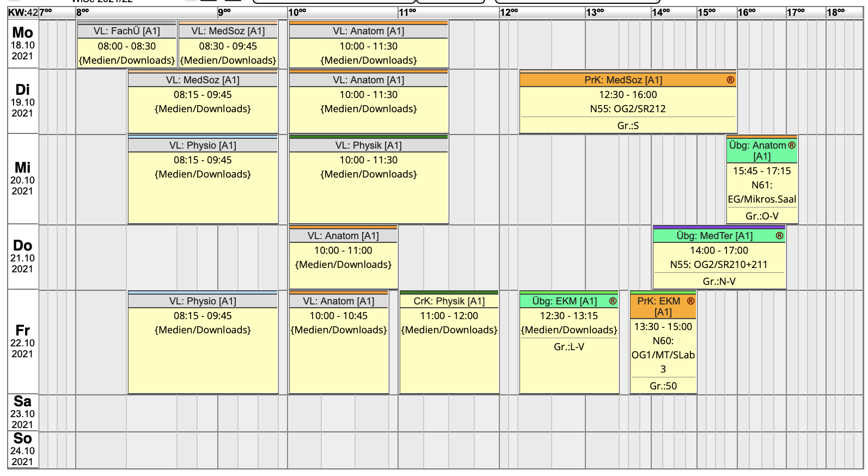This screenshot has width=868, height=476.
Task: Select Tuesday's VL: MedSoz event header
Action: pyautogui.click(x=203, y=80)
